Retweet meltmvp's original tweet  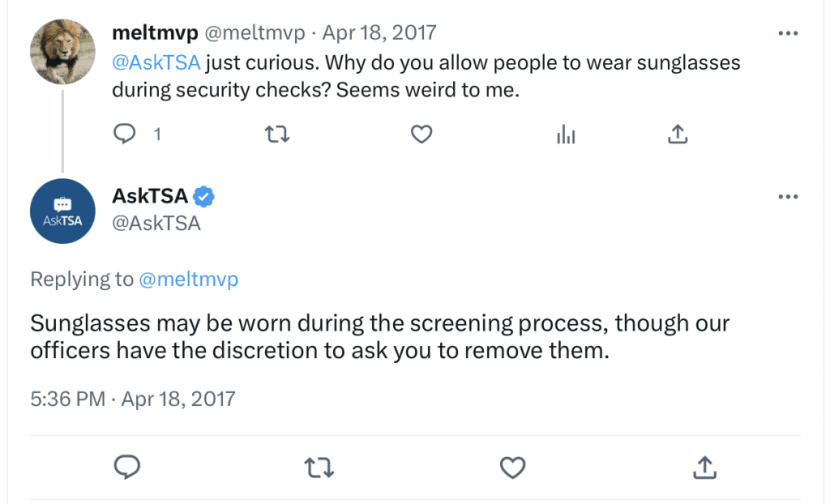pyautogui.click(x=277, y=134)
